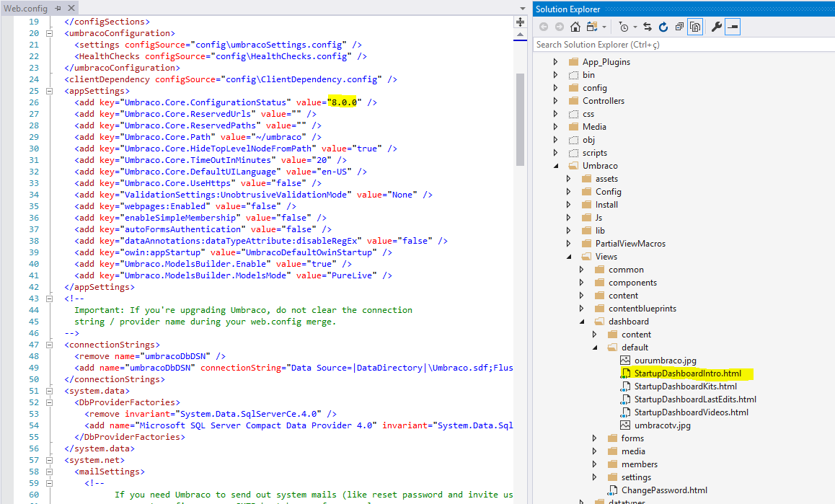
Task: Collapse All nodes in Solution Explorer
Action: (x=679, y=27)
